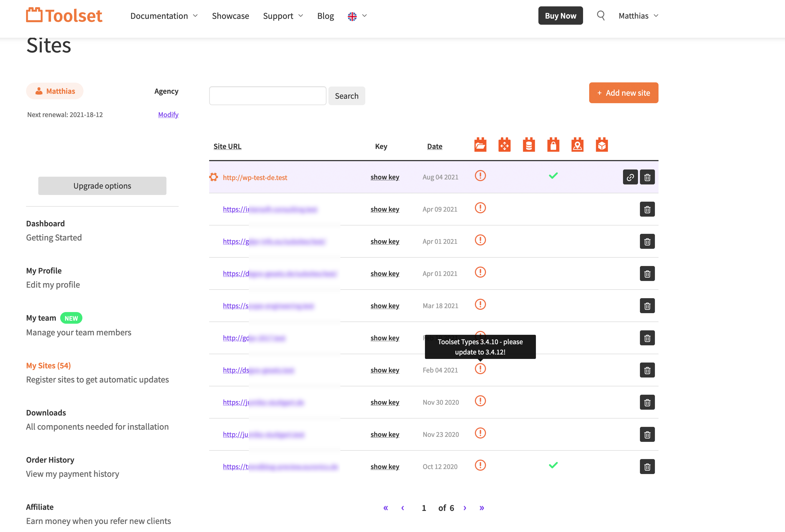Click warning icon in Nov 30 2020 row
Viewport: 785px width, 532px height.
[480, 401]
